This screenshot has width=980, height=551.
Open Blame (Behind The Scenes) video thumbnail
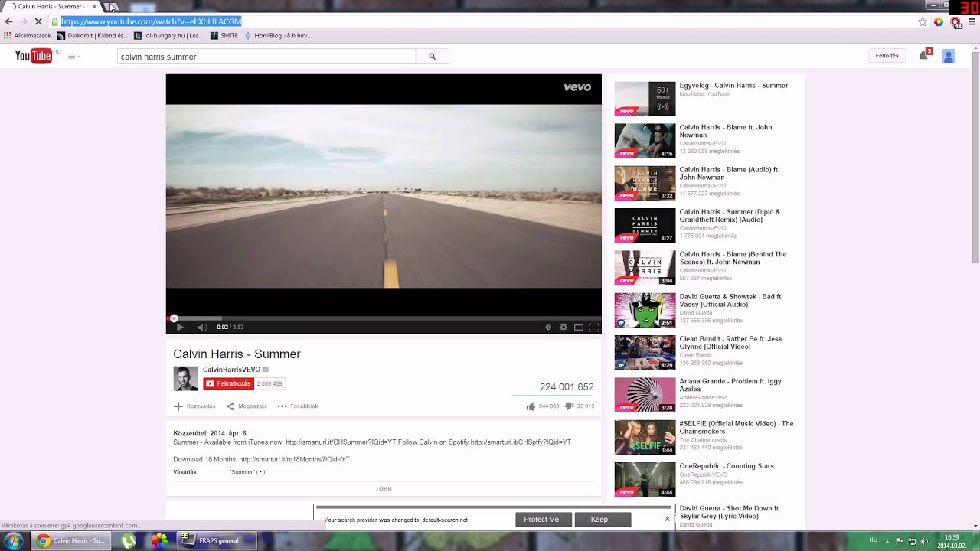point(645,268)
